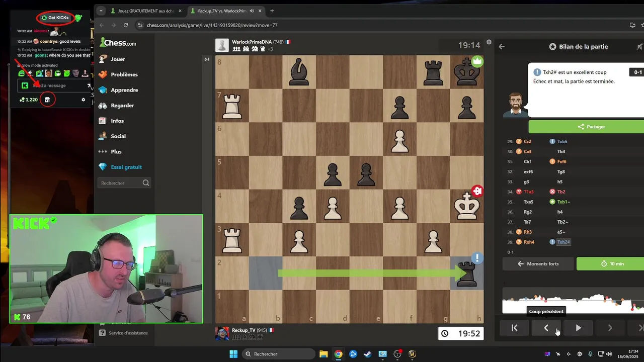This screenshot has width=644, height=362.
Task: Select move Rh3 in move 38
Action: pos(528,232)
